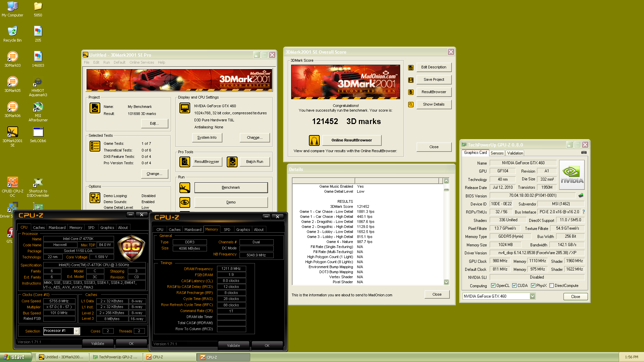This screenshot has width=644, height=362.
Task: Open Mainboard tab in left CPU-Z window
Action: (57, 228)
